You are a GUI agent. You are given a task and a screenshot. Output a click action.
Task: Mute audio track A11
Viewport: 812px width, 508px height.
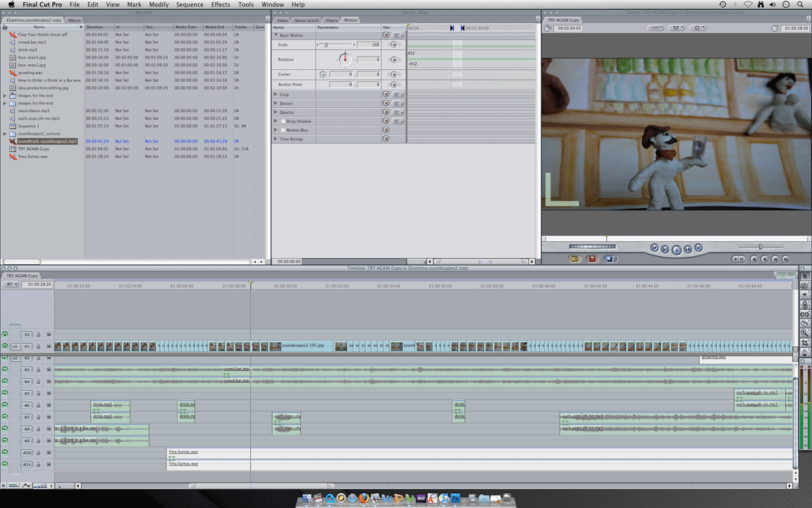(x=5, y=464)
